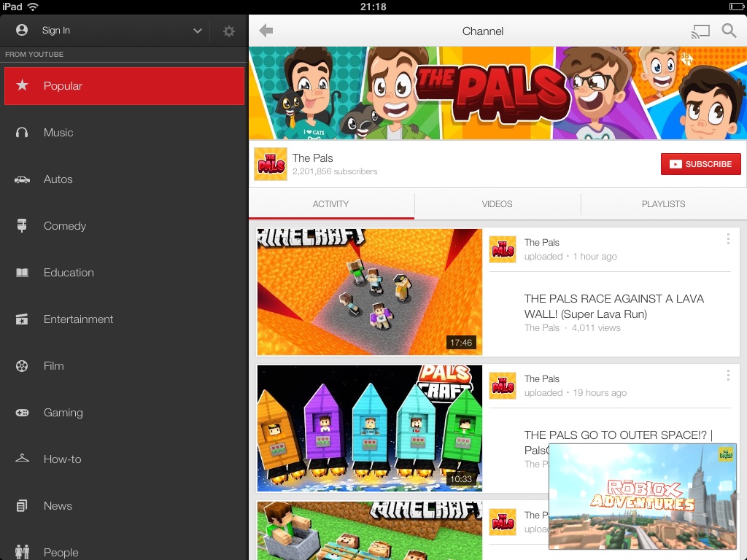Click the Sign In text

click(55, 31)
